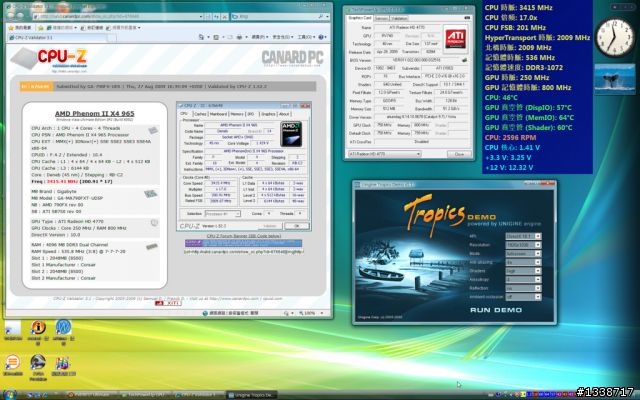Open the Shaders dropdown in Tropics Demo
Image resolution: width=640 pixels, height=400 pixels.
pos(523,271)
